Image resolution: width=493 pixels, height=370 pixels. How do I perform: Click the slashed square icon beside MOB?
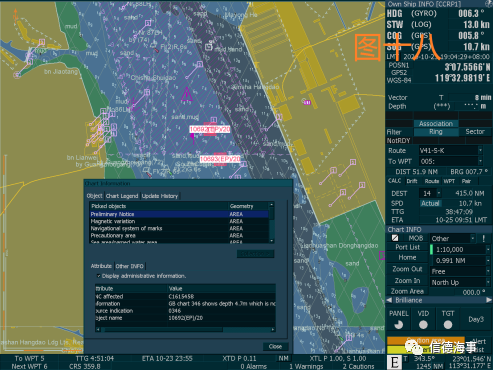click(x=395, y=238)
